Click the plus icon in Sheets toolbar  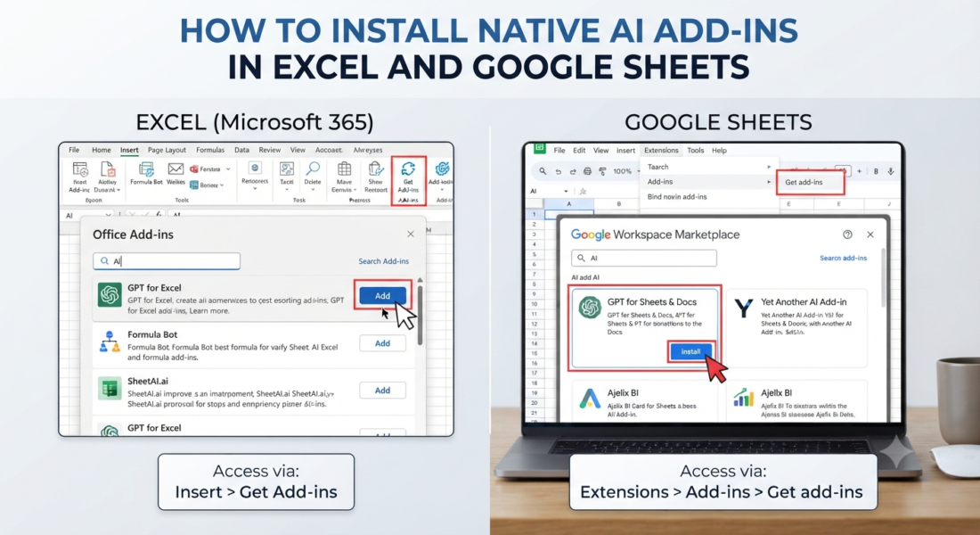click(860, 171)
